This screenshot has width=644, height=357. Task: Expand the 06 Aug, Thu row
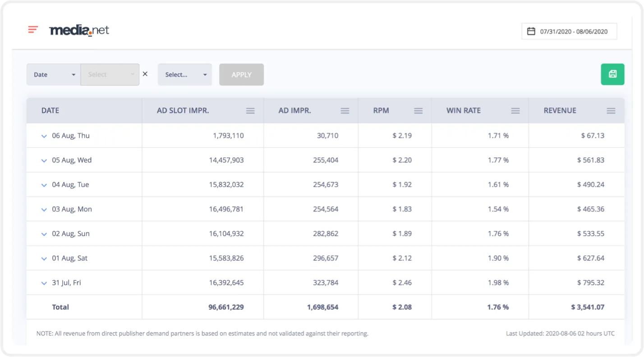click(x=44, y=136)
